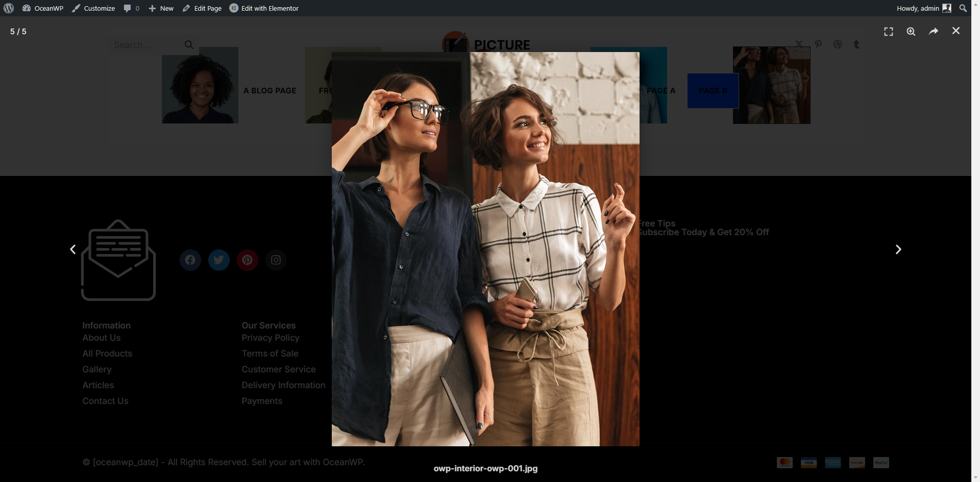Click the 5 / 5 slide counter
The height and width of the screenshot is (482, 980).
(x=18, y=32)
